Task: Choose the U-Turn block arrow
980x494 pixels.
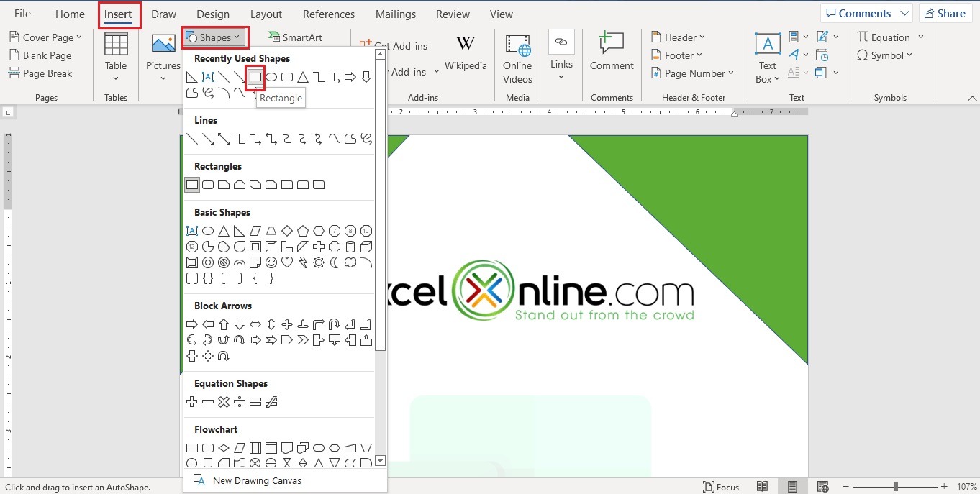Action: pos(335,324)
